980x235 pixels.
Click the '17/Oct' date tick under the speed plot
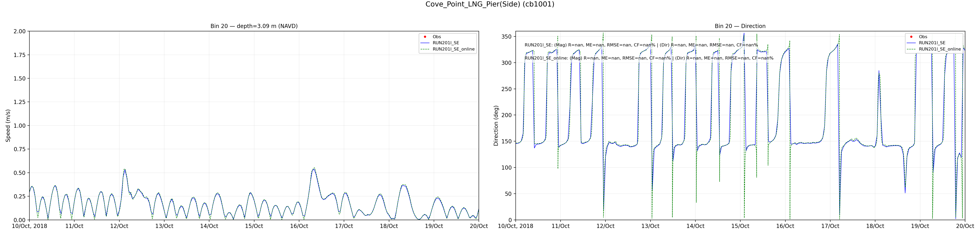(344, 226)
